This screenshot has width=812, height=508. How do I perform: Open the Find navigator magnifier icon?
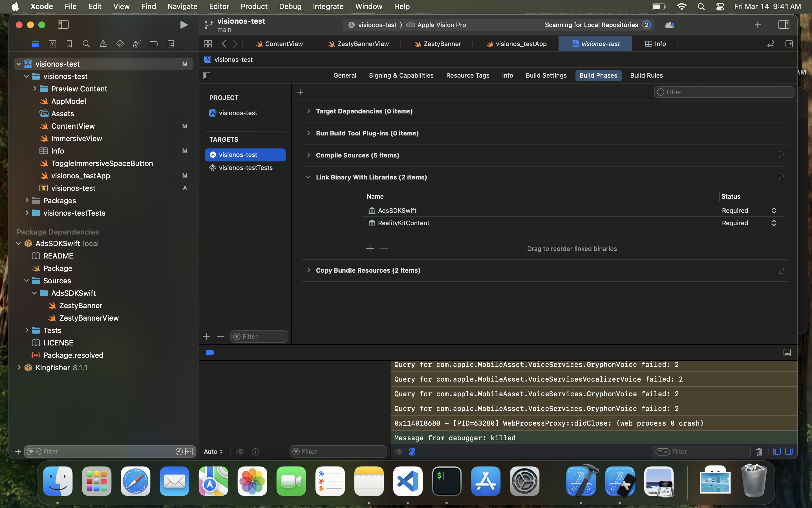(x=86, y=44)
